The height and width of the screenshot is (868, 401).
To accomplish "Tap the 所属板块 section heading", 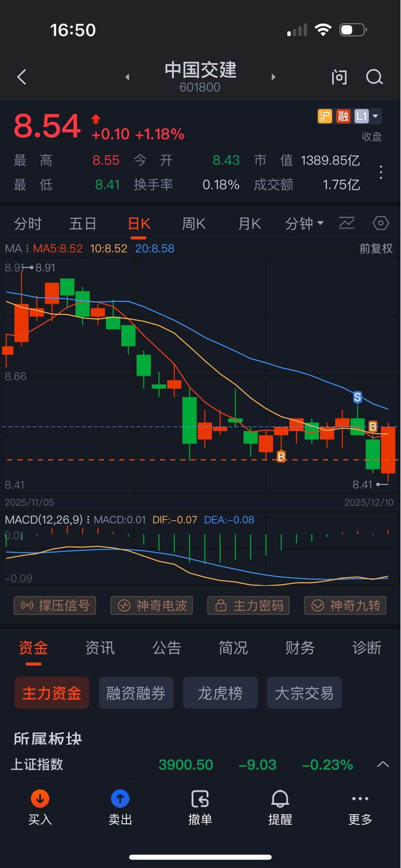I will pos(47,739).
